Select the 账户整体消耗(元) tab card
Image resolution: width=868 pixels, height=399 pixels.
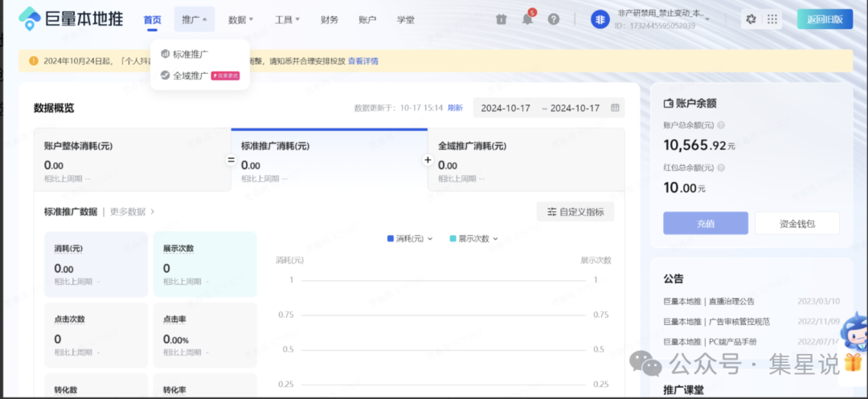point(133,160)
